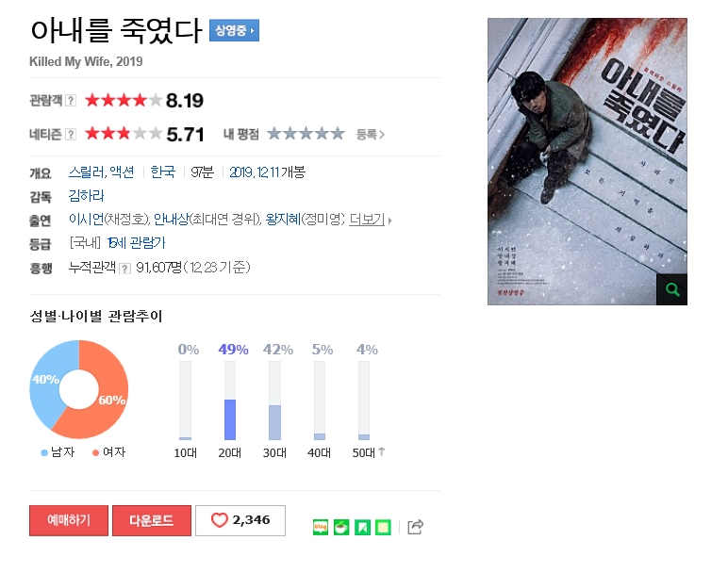728x573 pixels.
Task: Click 다운로드 button
Action: click(152, 520)
